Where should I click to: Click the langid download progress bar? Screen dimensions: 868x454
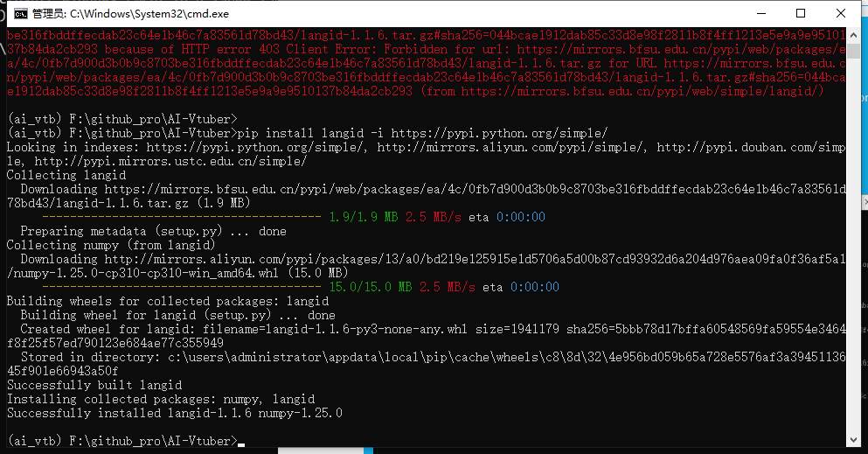[181, 217]
